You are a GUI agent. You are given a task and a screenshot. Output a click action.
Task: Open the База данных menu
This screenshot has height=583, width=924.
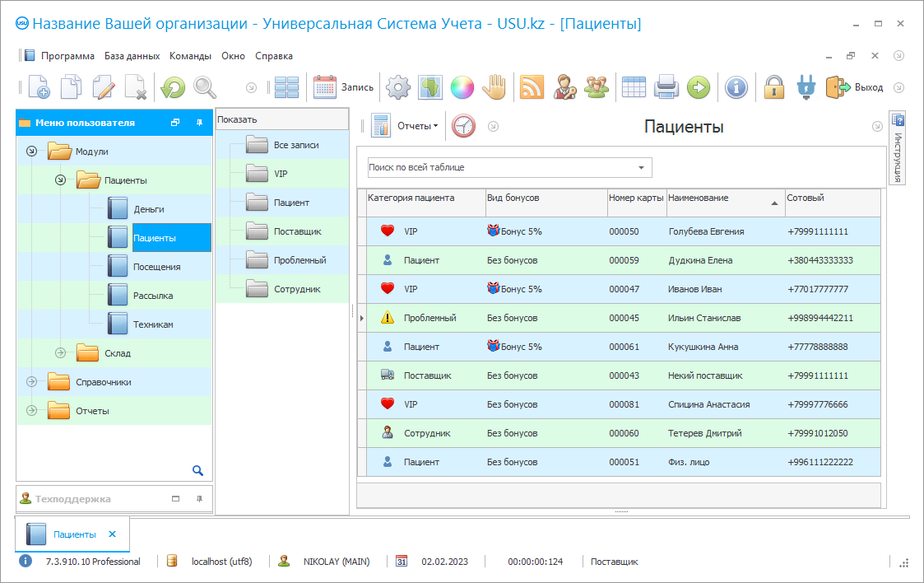(x=132, y=56)
